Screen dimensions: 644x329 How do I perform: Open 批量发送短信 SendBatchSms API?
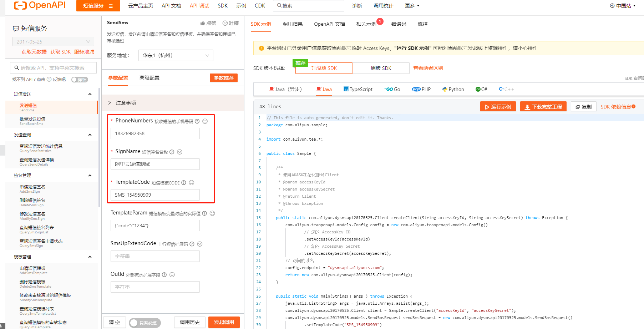coord(51,121)
